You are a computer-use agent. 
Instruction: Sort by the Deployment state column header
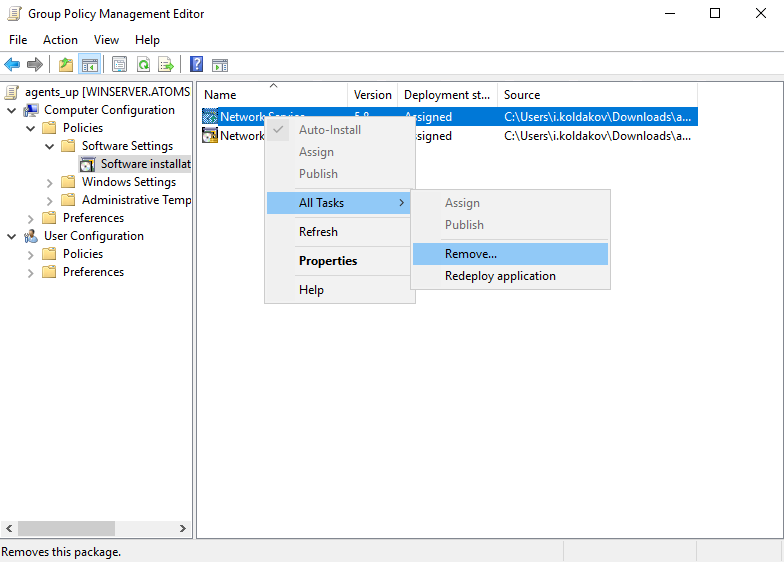pos(446,95)
